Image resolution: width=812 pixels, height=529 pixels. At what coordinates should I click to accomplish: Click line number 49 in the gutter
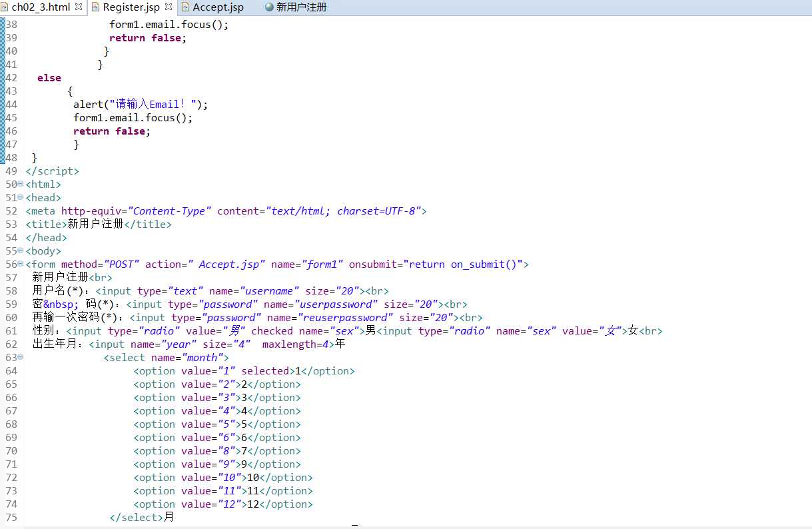[11, 171]
